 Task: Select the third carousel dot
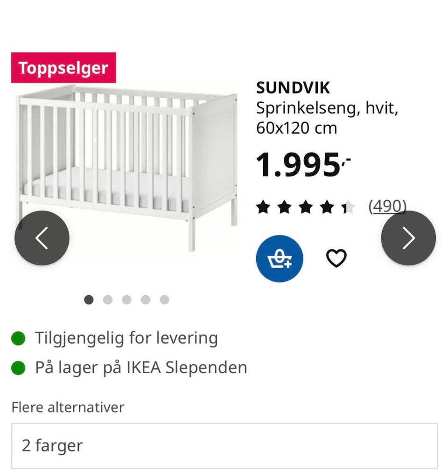(126, 300)
